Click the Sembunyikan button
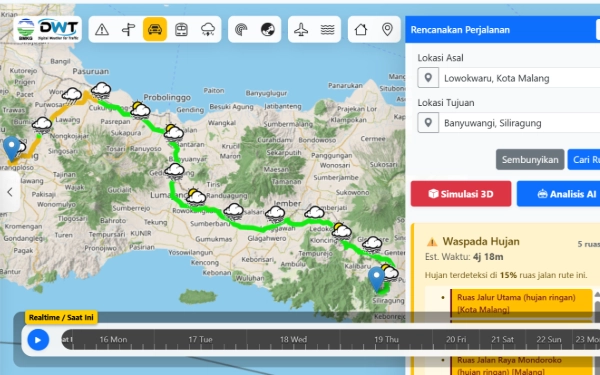The width and height of the screenshot is (600, 375). tap(530, 160)
